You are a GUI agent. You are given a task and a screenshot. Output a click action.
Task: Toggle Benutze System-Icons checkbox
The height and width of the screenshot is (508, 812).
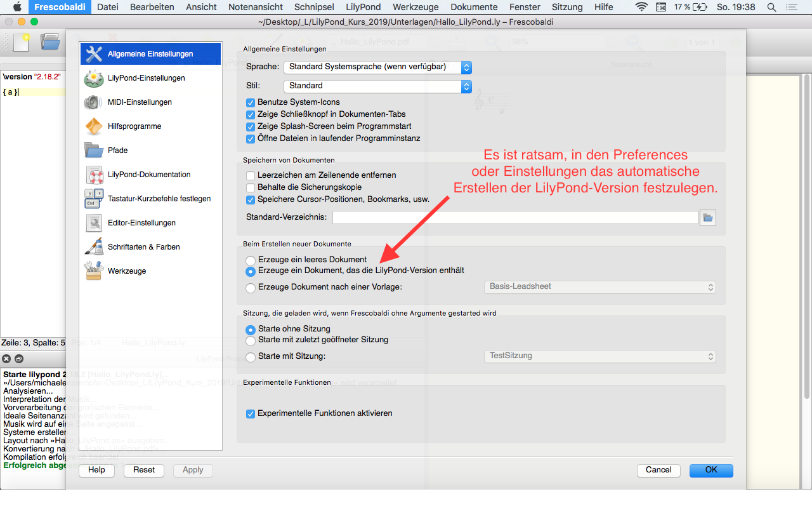[x=251, y=102]
